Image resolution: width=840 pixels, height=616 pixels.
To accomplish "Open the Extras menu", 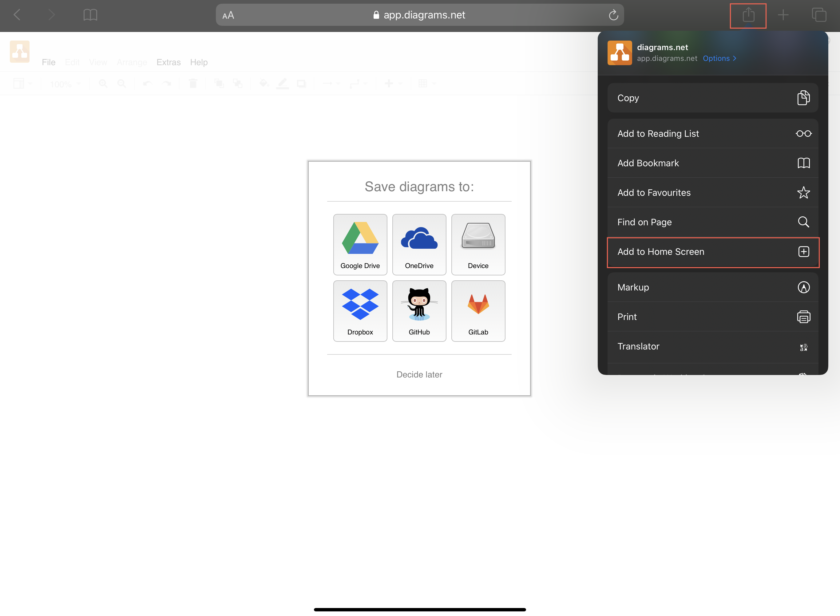I will (168, 62).
